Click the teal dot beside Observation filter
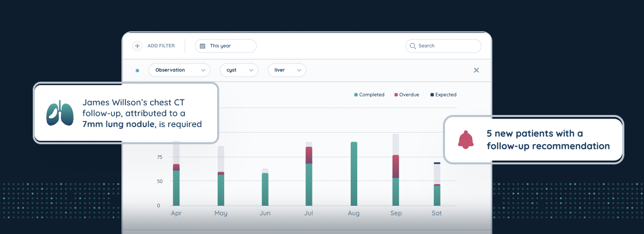The image size is (644, 234). click(138, 71)
